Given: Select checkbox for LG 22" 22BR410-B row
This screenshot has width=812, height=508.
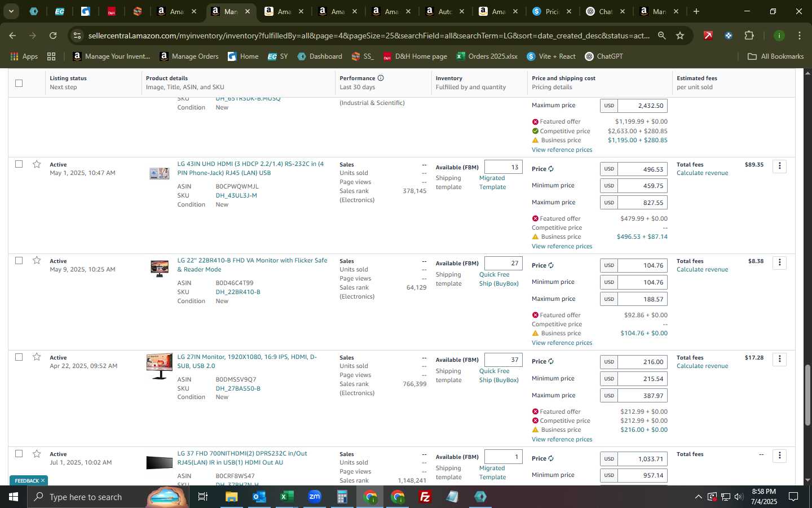Looking at the screenshot, I should (x=19, y=260).
